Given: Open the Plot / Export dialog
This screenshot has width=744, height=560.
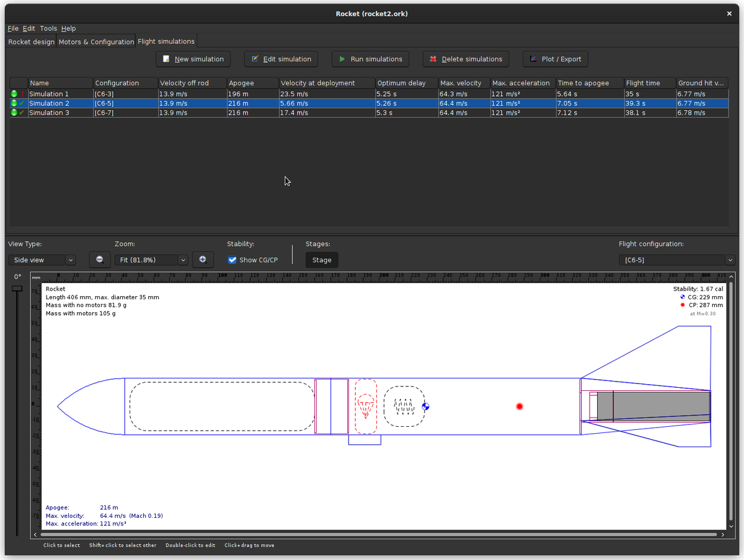Looking at the screenshot, I should 555,59.
